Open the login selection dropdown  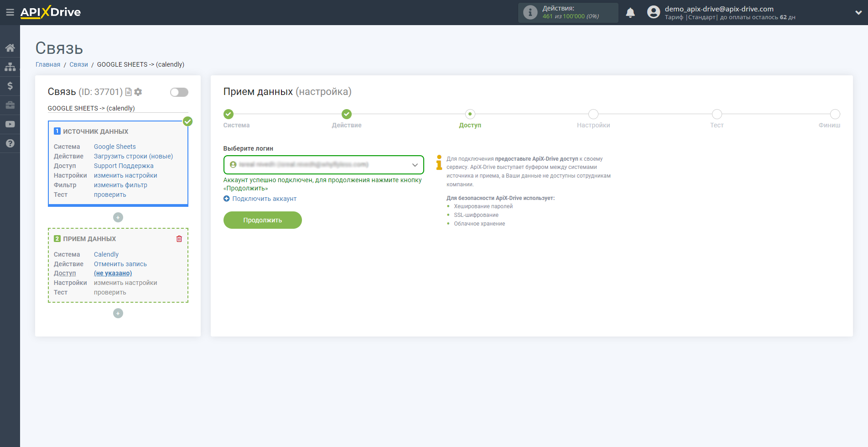pos(323,165)
